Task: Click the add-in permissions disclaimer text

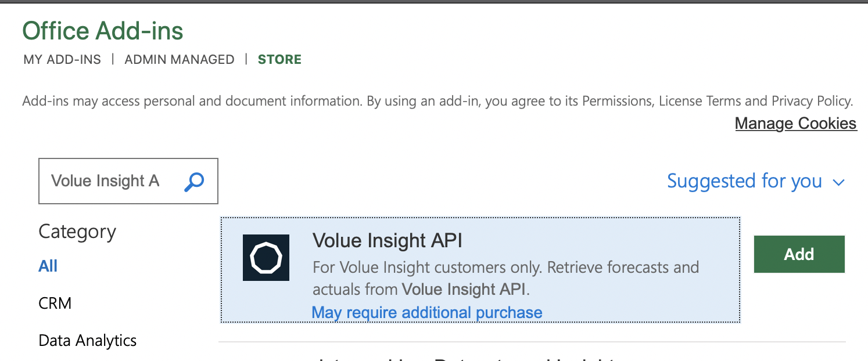Action: pos(437,101)
